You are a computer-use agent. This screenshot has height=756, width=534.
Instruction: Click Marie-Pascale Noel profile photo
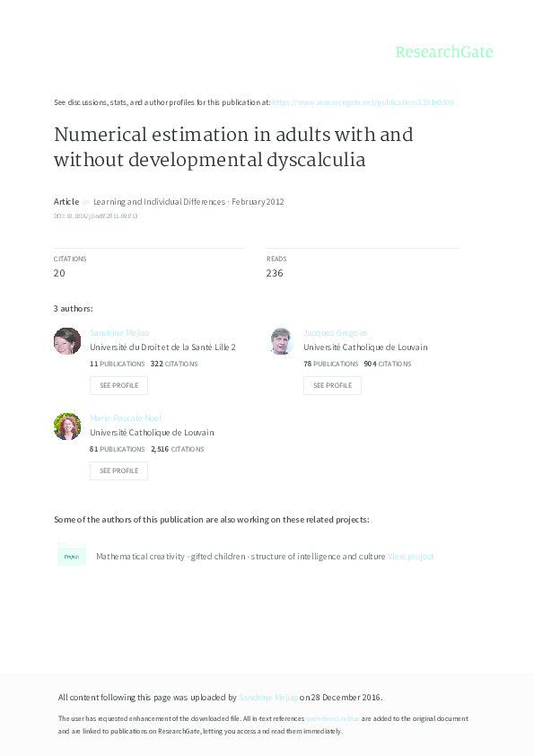pyautogui.click(x=67, y=426)
